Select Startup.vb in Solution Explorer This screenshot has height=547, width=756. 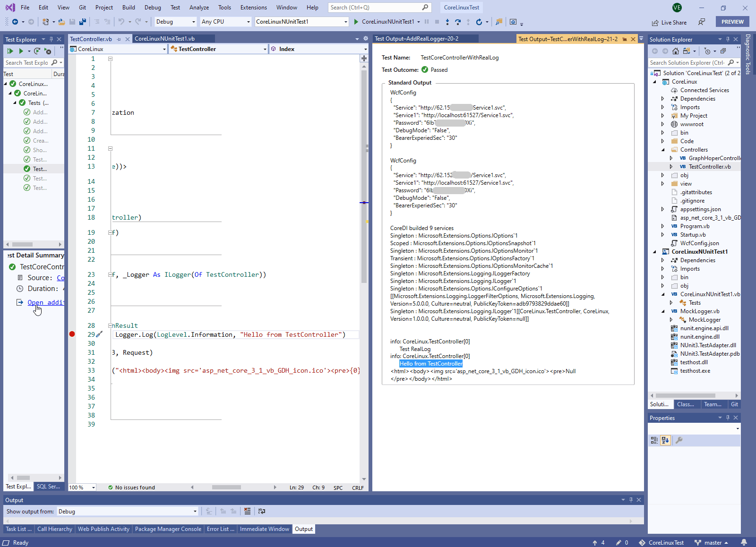[693, 235]
